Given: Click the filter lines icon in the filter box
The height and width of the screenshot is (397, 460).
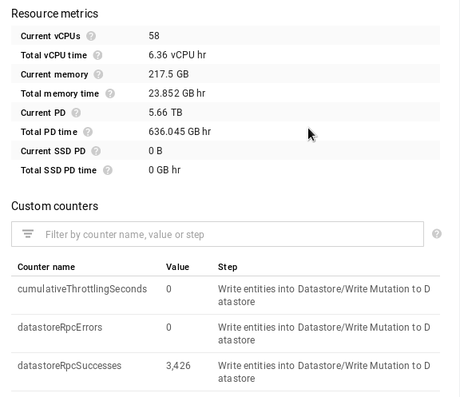Looking at the screenshot, I should [x=28, y=234].
